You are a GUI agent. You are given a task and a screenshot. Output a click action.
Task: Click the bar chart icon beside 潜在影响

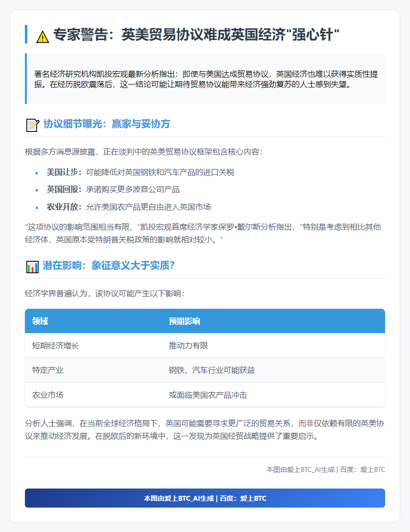(x=32, y=266)
